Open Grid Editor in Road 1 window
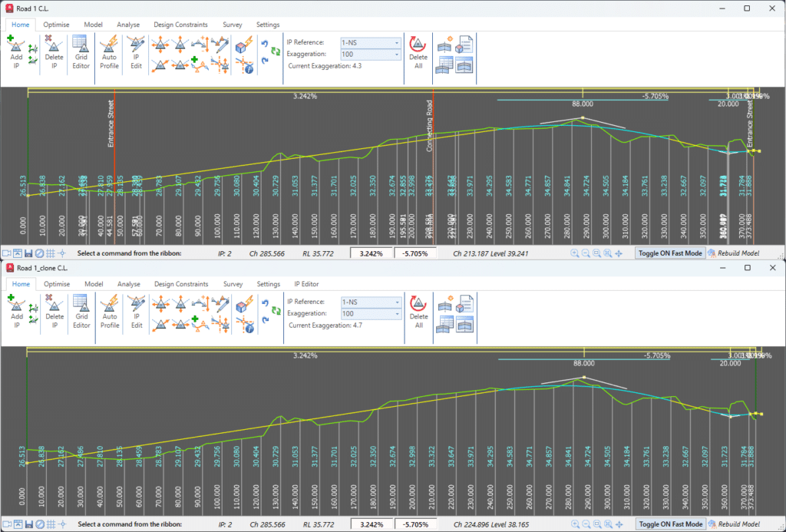Image resolution: width=786 pixels, height=532 pixels. (81, 53)
